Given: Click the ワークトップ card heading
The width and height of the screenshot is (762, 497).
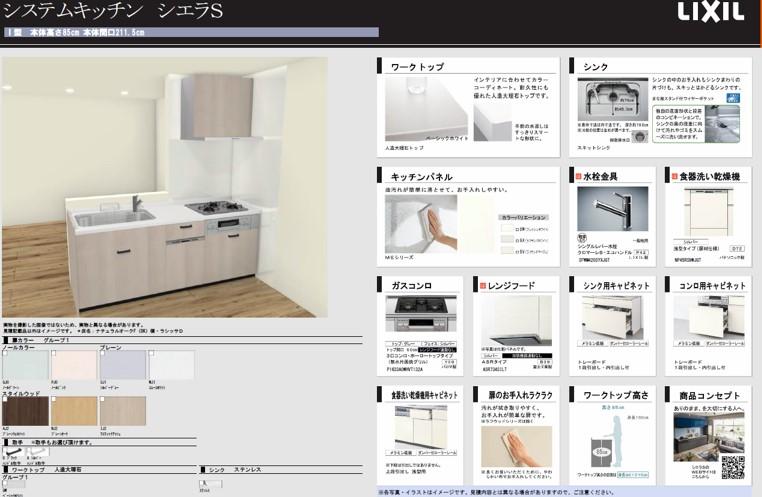Looking at the screenshot, I should [417, 67].
